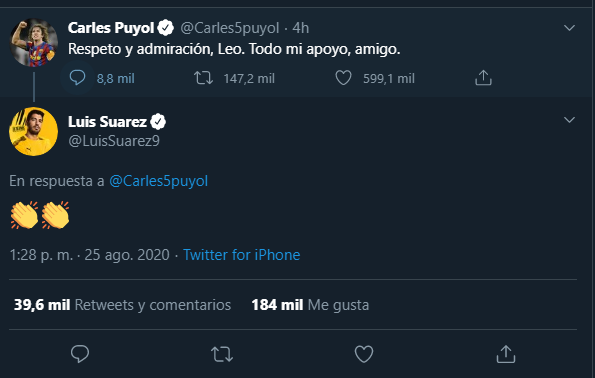The height and width of the screenshot is (378, 595).
Task: View 39,6 mil Retweets y comentarios
Action: [122, 305]
